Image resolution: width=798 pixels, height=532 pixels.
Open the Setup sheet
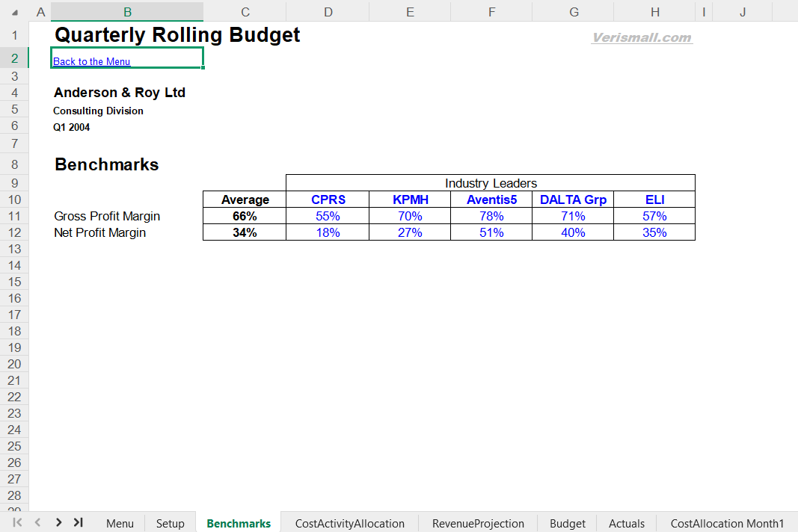point(170,523)
